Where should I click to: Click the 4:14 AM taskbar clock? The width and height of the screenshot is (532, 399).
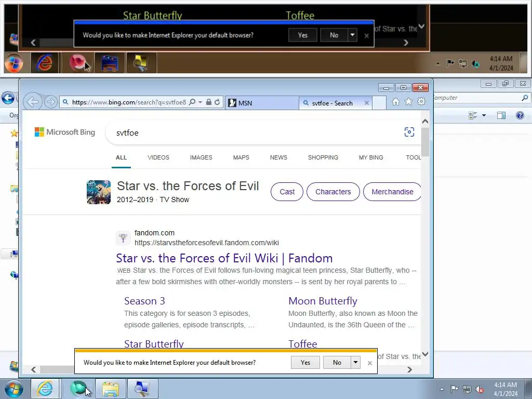(506, 389)
